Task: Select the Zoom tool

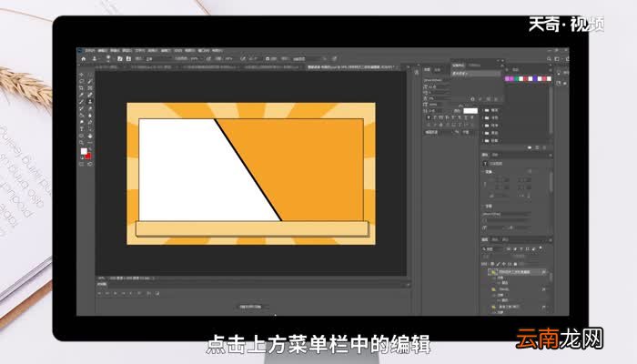Action: (82, 143)
